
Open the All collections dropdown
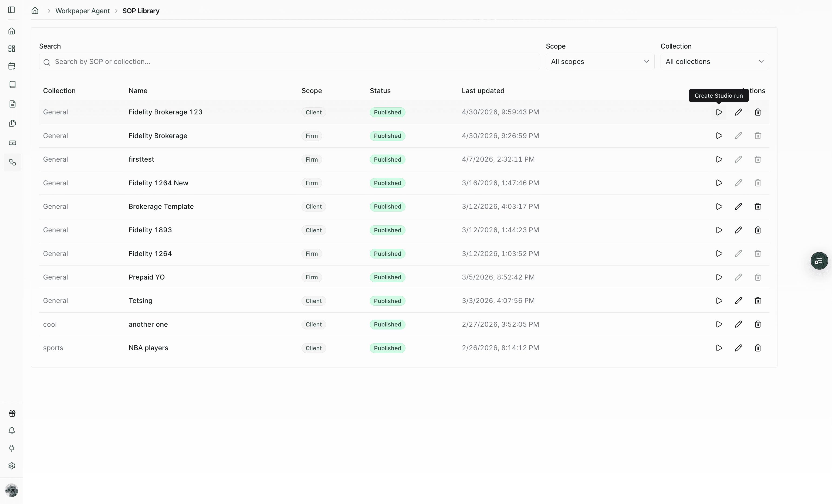tap(715, 62)
